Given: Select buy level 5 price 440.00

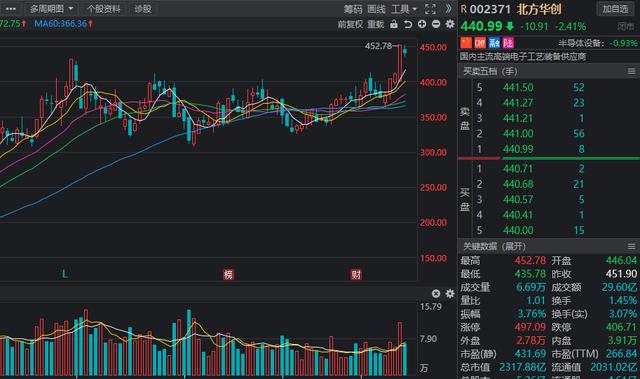Looking at the screenshot, I should [518, 230].
